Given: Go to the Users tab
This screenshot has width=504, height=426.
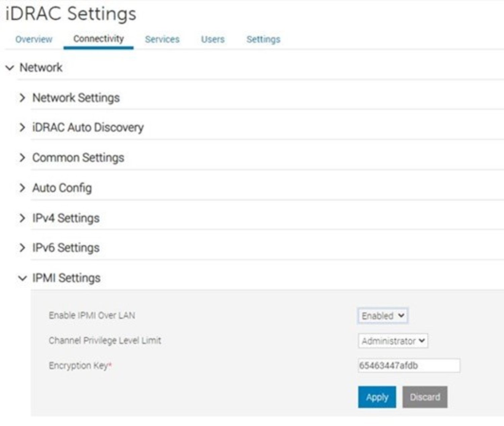Looking at the screenshot, I should pos(213,39).
